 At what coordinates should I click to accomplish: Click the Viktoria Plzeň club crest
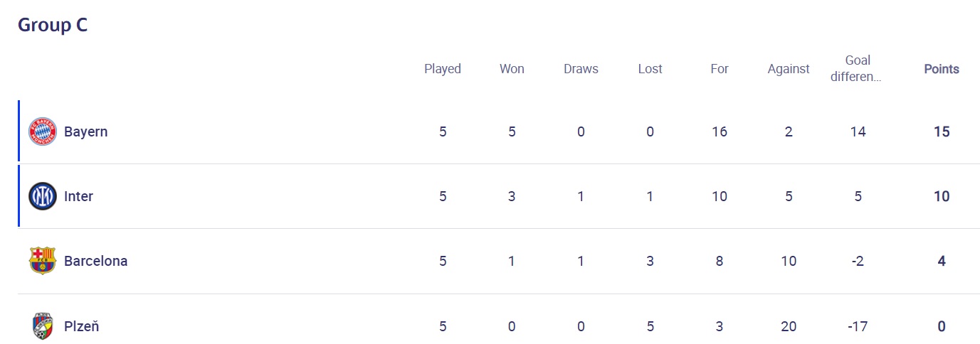tap(42, 326)
